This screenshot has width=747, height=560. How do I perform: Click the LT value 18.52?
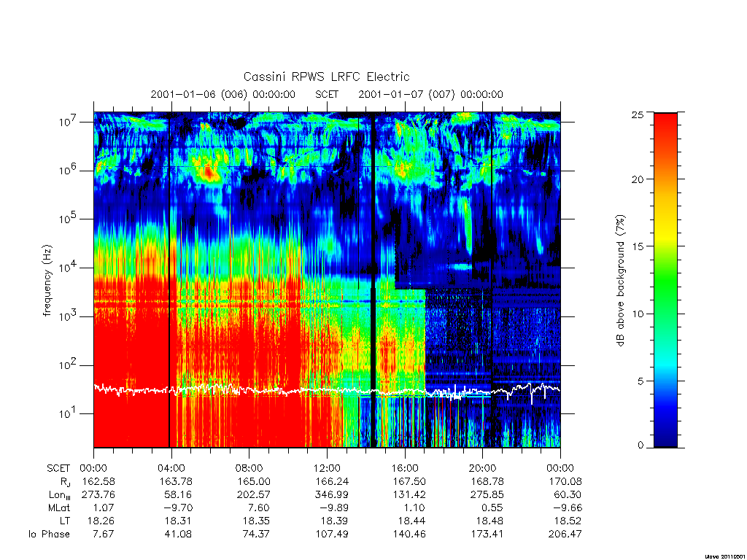(x=568, y=521)
